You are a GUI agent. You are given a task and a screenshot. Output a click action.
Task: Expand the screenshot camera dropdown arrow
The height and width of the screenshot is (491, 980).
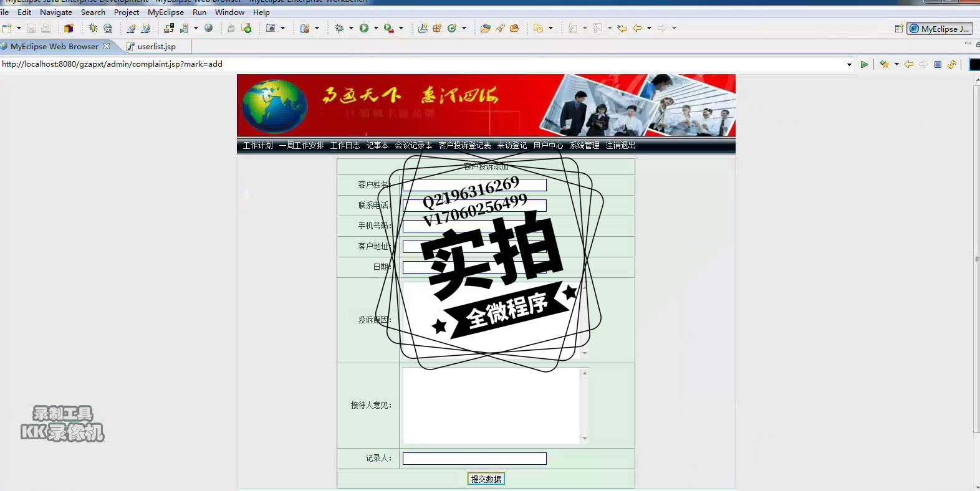[282, 28]
